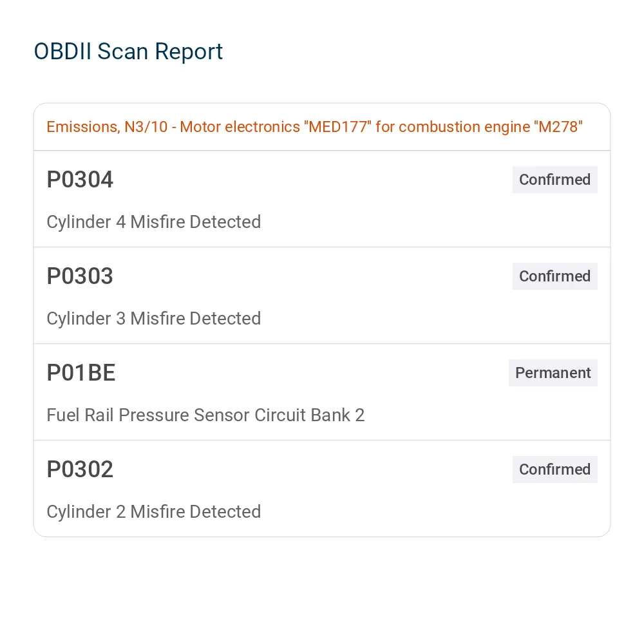Click the Confirmed badge for P0302

coord(554,469)
